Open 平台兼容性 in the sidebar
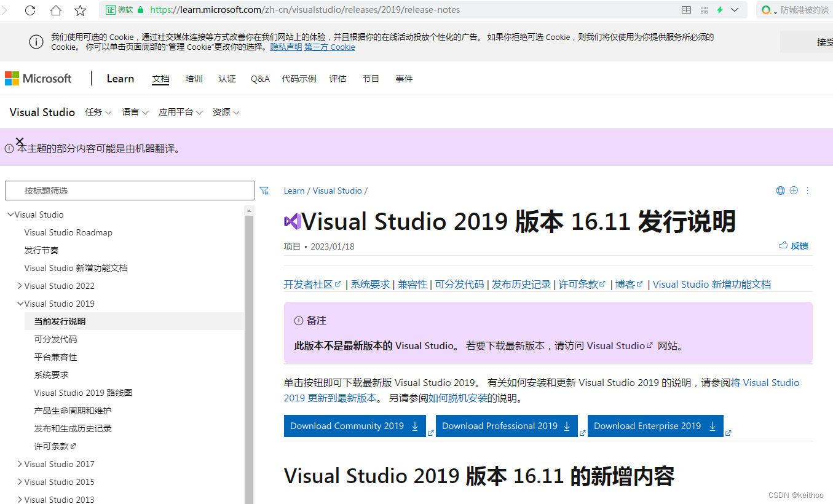This screenshot has width=833, height=504. click(56, 357)
